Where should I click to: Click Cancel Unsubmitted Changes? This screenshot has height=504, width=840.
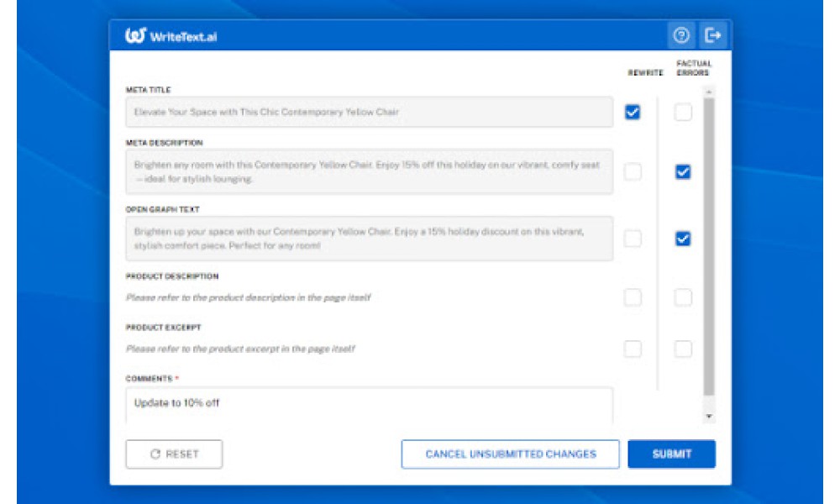click(x=510, y=454)
